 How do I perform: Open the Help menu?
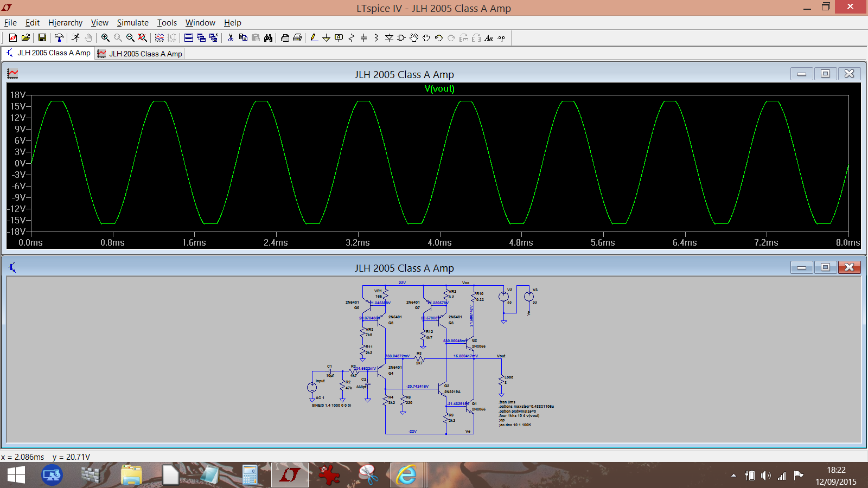(x=233, y=23)
